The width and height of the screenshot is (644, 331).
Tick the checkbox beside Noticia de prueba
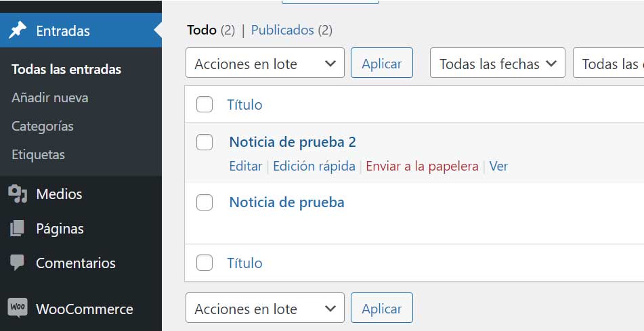(204, 202)
